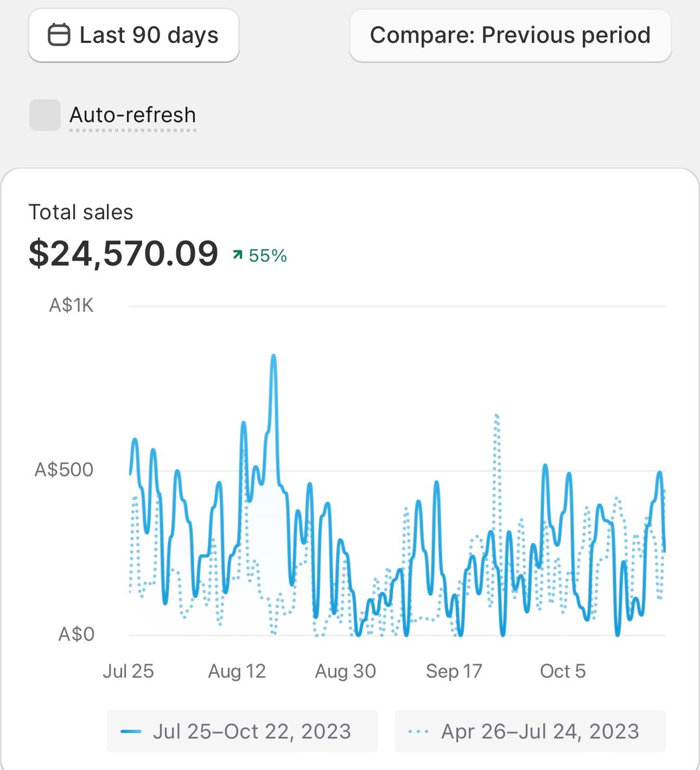This screenshot has width=700, height=770.
Task: Toggle the Jul 25–Oct 22, 2023 legend series
Action: pyautogui.click(x=242, y=731)
